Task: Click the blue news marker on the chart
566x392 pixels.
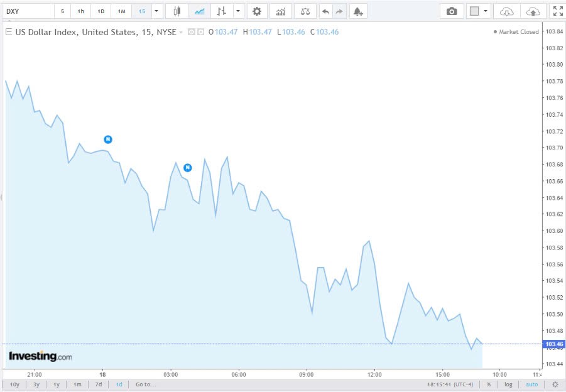Action: [108, 139]
